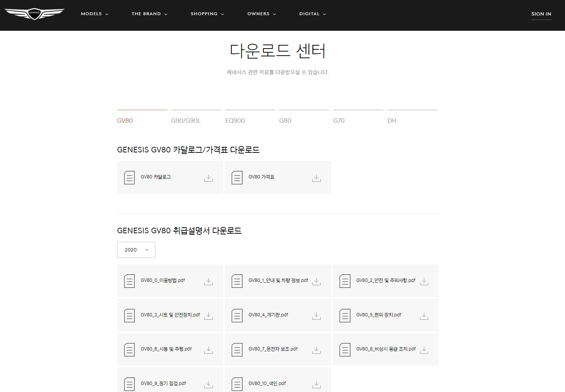The height and width of the screenshot is (392, 565).
Task: Open GV80_10_색인.pdf file name
Action: (x=267, y=383)
